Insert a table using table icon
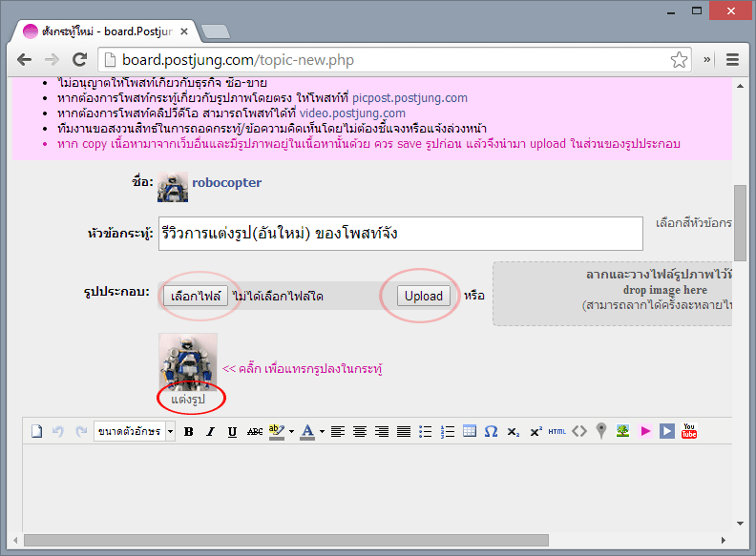This screenshot has width=756, height=556. click(469, 431)
